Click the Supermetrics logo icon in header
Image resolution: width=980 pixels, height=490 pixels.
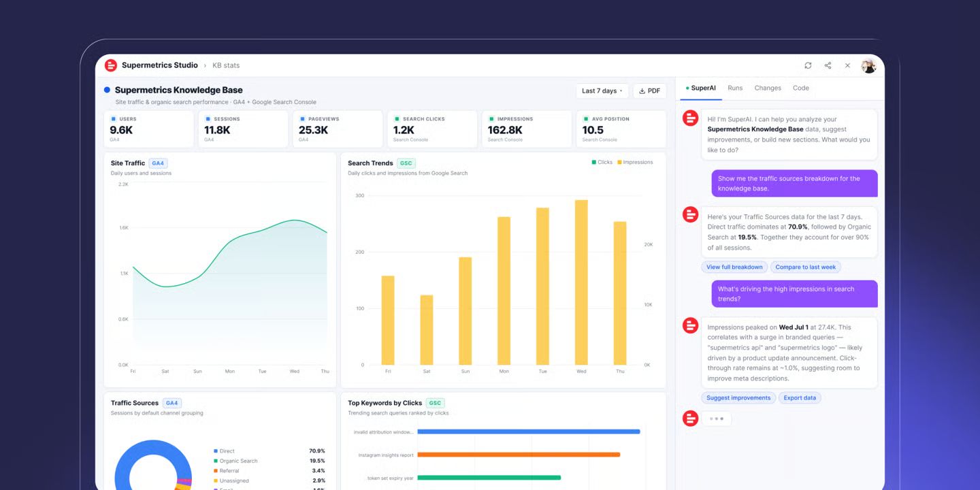click(111, 65)
